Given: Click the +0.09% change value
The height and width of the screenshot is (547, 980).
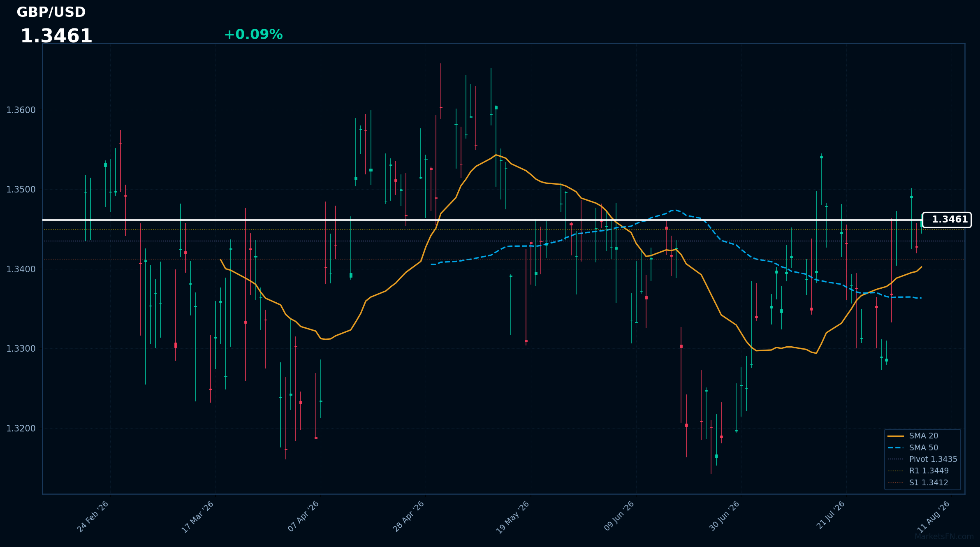Looking at the screenshot, I should coord(253,35).
